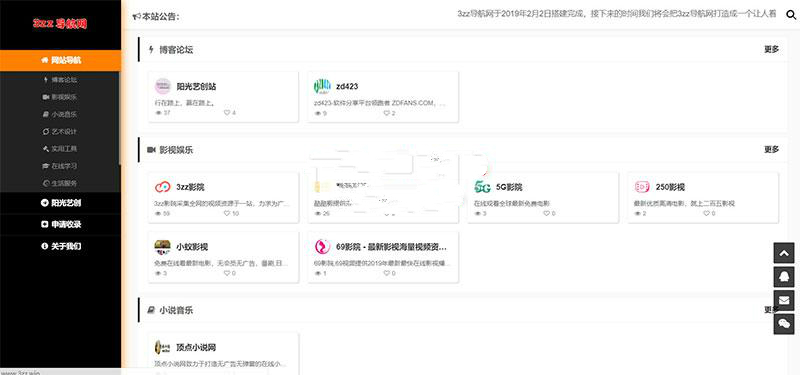Viewport: 800px width, 375px height.
Task: Open 申请收录 in the sidebar menu
Action: [60, 224]
